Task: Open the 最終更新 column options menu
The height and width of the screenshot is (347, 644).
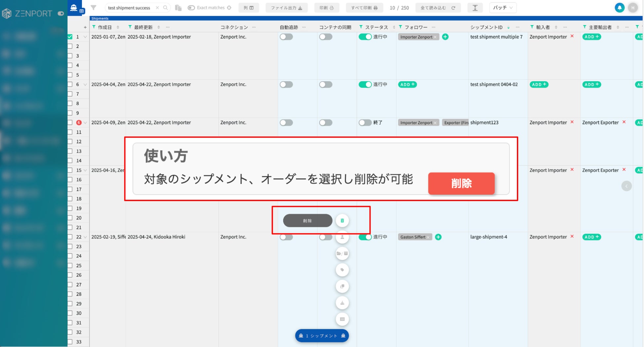Action: pos(168,27)
